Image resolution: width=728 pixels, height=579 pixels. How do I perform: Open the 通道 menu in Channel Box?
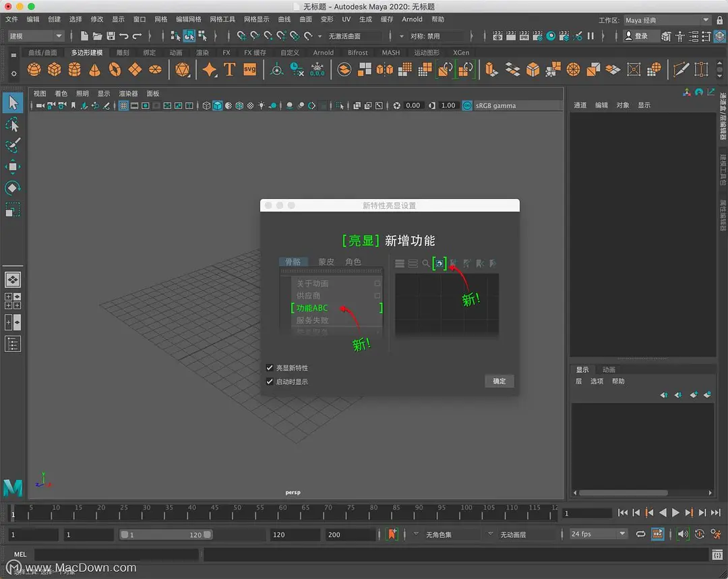pos(580,105)
